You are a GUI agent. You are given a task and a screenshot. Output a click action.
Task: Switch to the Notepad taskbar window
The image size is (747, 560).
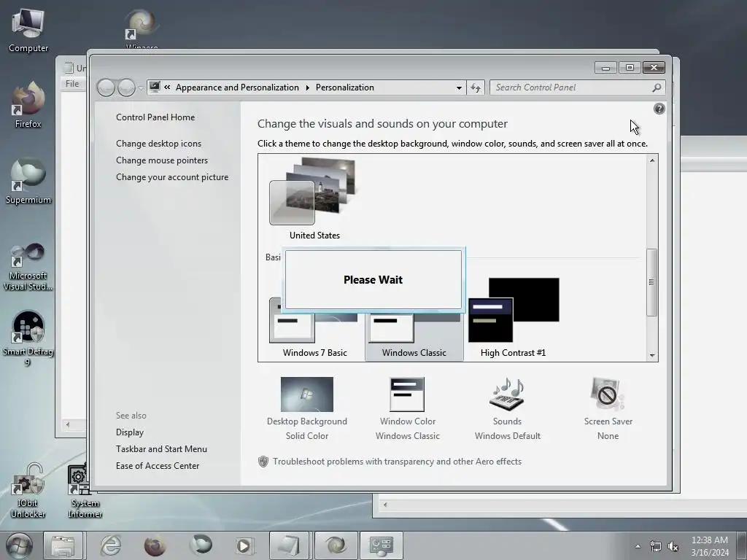point(289,545)
